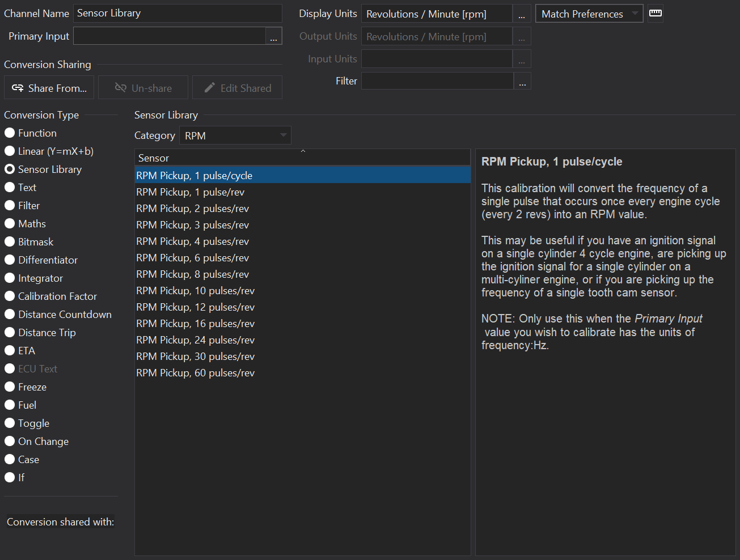Pick RPM Pickup, 12 pulses/rev entry

(x=196, y=307)
